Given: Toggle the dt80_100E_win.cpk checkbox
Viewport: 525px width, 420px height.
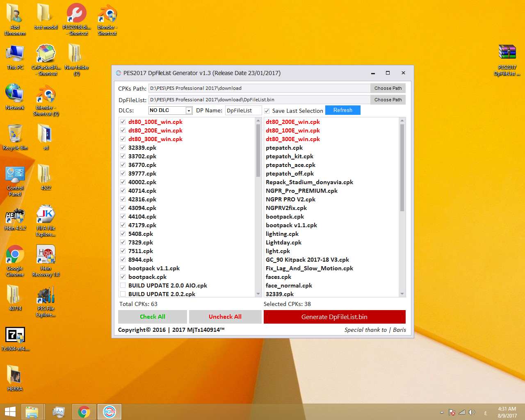Looking at the screenshot, I should point(123,122).
